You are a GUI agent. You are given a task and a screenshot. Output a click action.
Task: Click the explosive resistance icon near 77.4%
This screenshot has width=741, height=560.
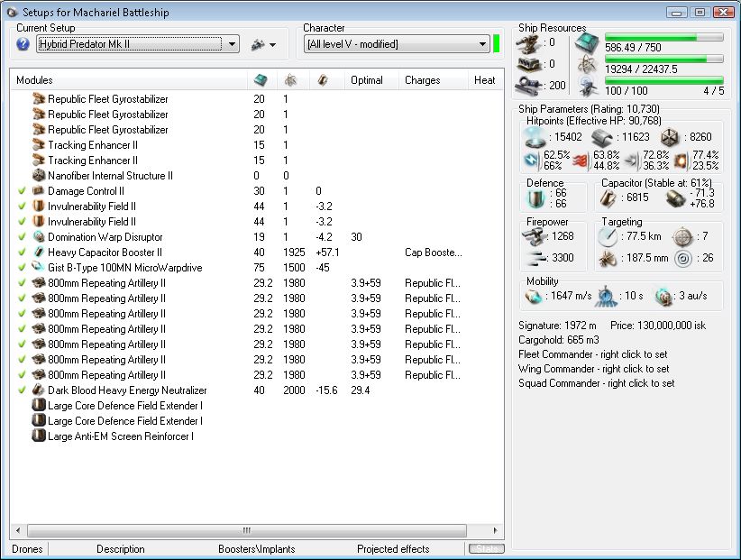tap(681, 161)
